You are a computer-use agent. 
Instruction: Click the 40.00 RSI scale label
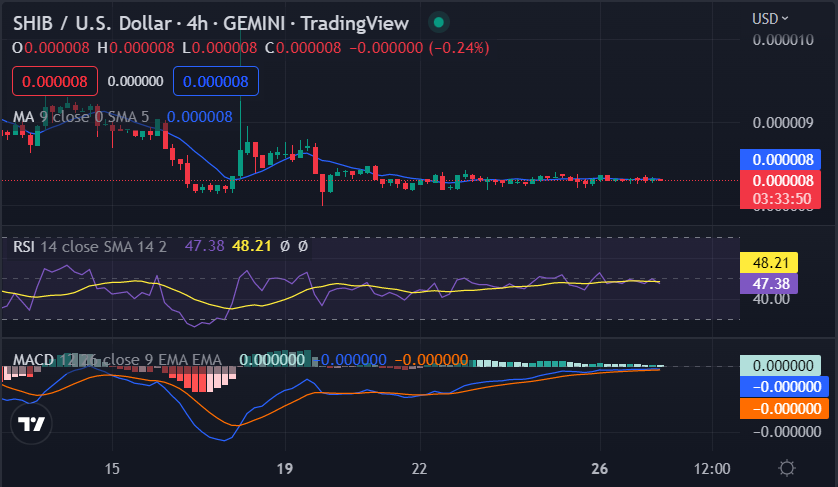(771, 299)
